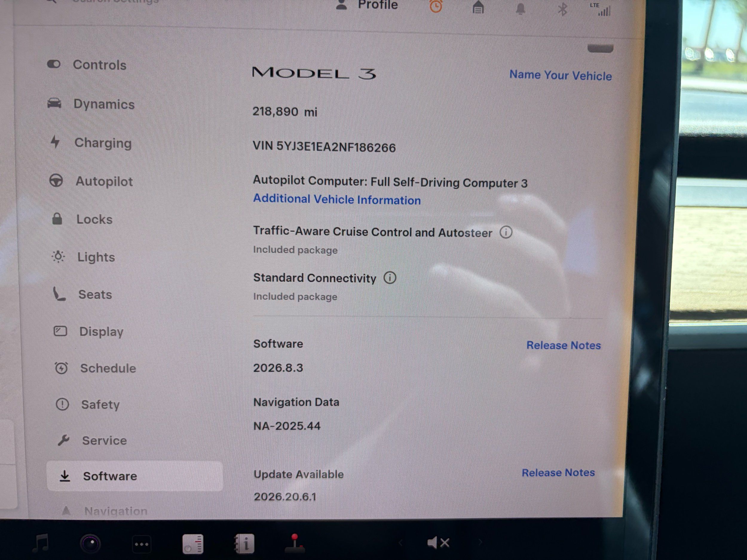Image resolution: width=747 pixels, height=560 pixels.
Task: Open Autopilot settings
Action: pos(91,181)
